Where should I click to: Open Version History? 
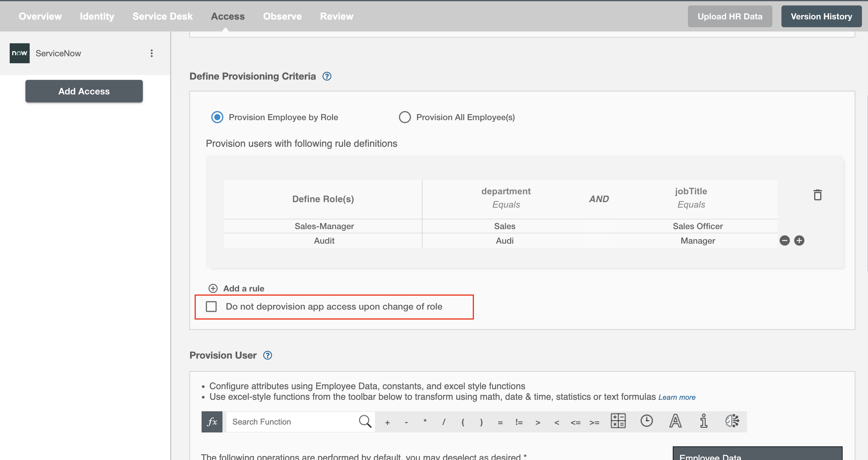821,16
